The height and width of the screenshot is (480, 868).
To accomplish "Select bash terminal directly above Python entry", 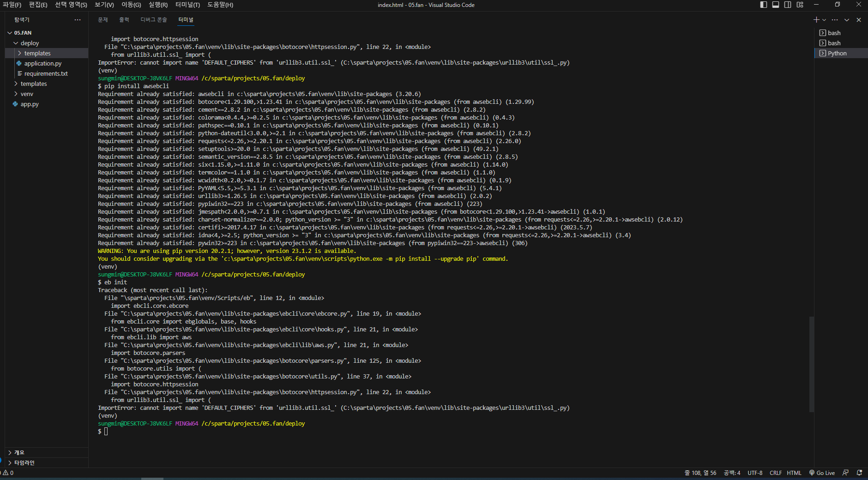I will 841,43.
